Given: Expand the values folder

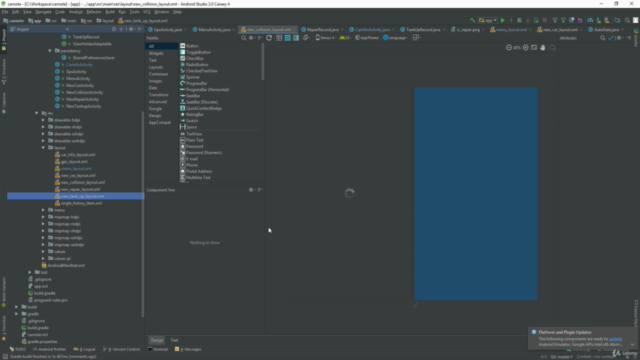Looking at the screenshot, I should pyautogui.click(x=43, y=251).
